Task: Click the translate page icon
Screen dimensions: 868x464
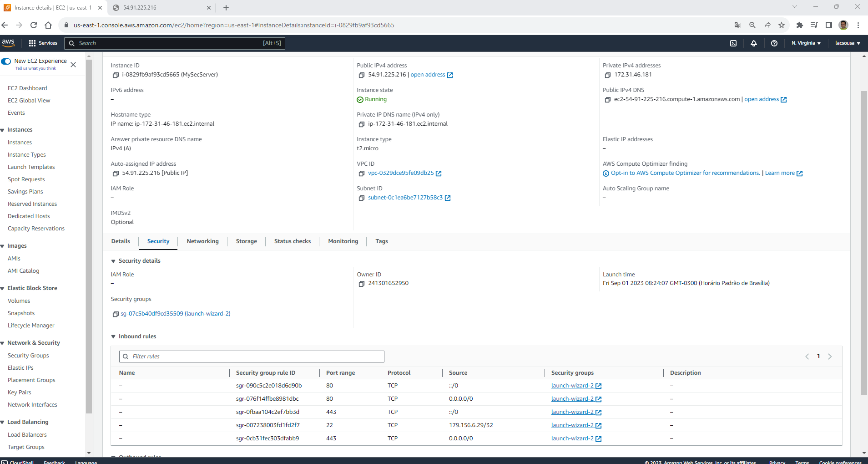Action: 738,25
